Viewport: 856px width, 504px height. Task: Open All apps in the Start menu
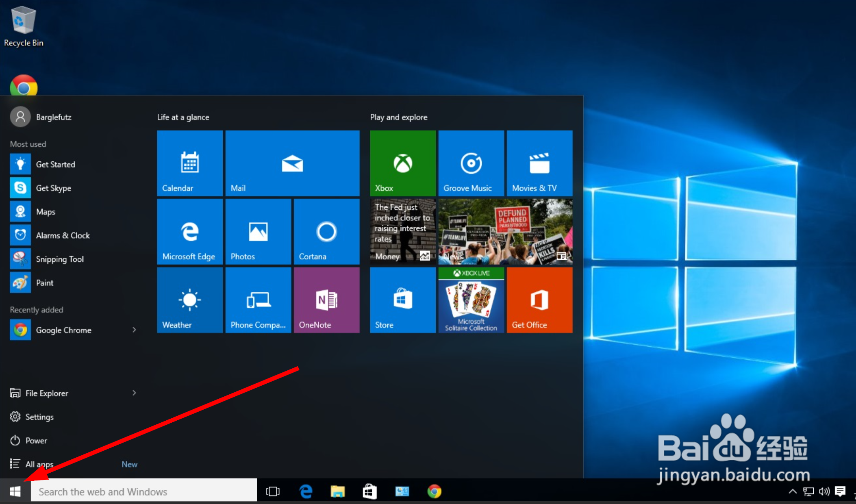(39, 464)
